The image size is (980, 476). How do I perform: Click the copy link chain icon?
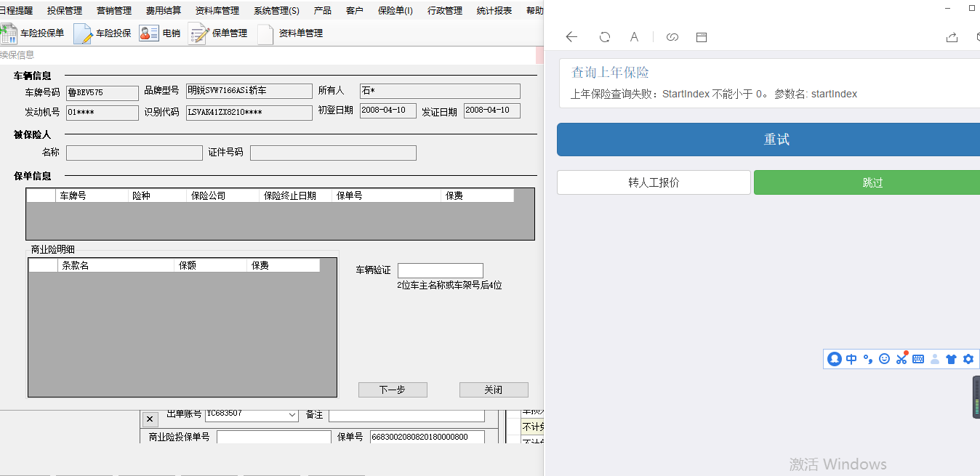[672, 37]
